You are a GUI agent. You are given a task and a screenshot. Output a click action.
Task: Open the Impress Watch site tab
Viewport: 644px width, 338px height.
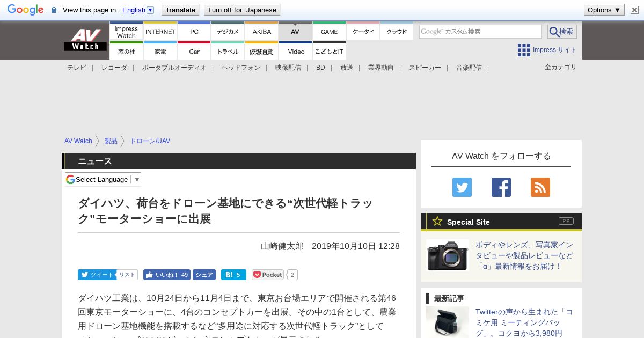126,32
